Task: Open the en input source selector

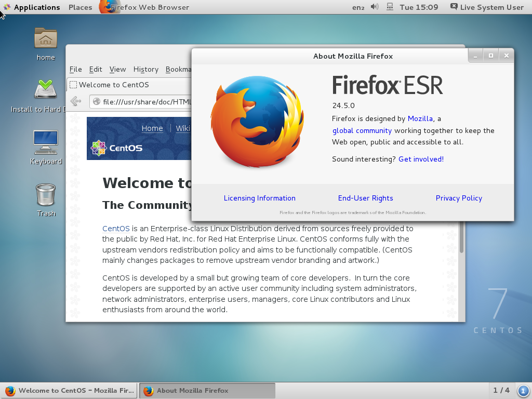Action: pyautogui.click(x=358, y=7)
